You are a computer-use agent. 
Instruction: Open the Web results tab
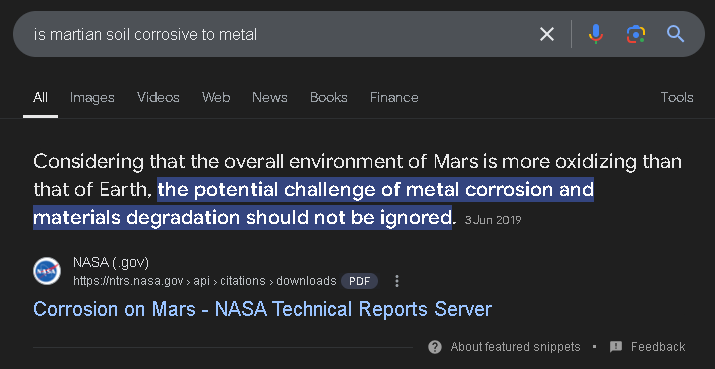[216, 98]
